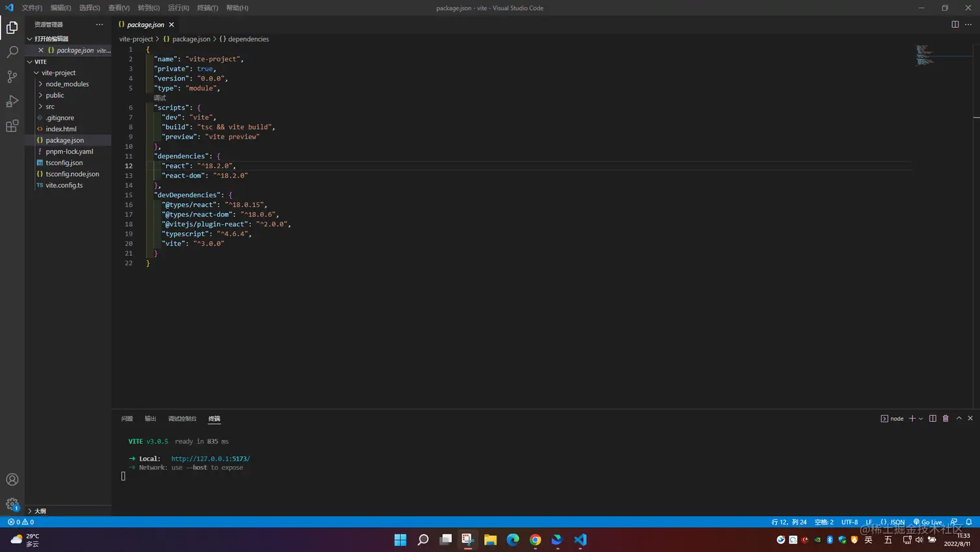This screenshot has height=552, width=980.
Task: Open the Extensions view
Action: click(12, 126)
